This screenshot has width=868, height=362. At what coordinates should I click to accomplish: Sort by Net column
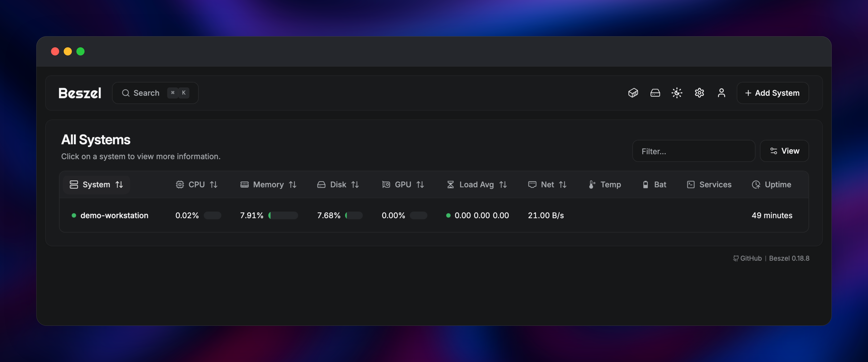coord(547,185)
